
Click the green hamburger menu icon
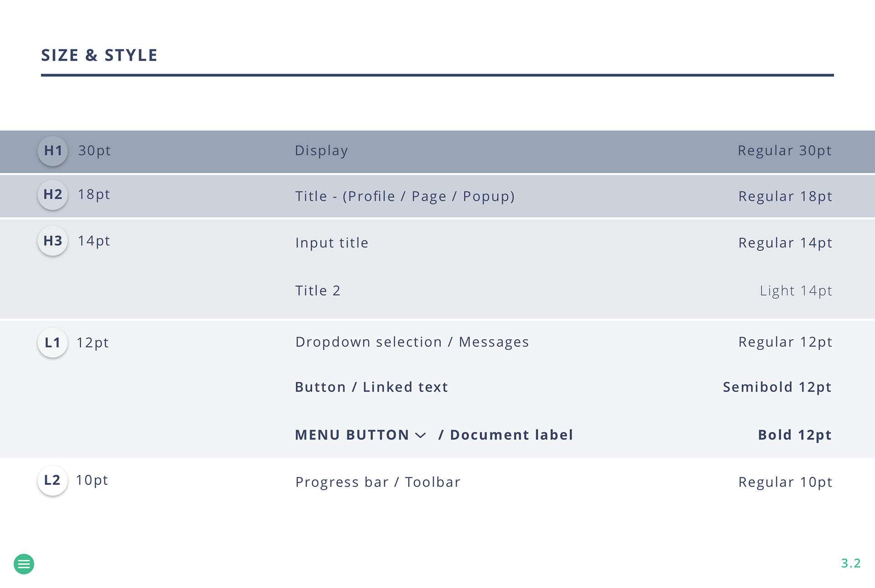tap(24, 564)
